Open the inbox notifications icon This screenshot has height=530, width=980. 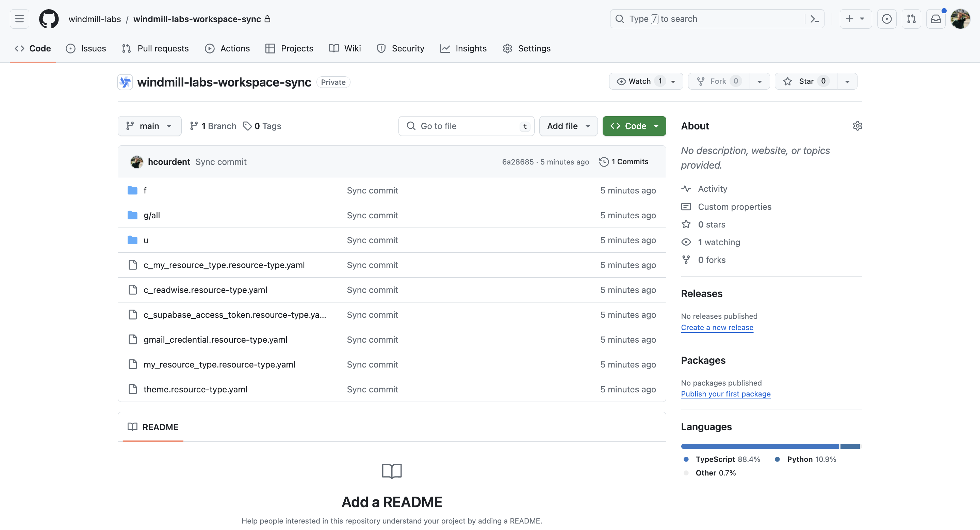tap(936, 19)
